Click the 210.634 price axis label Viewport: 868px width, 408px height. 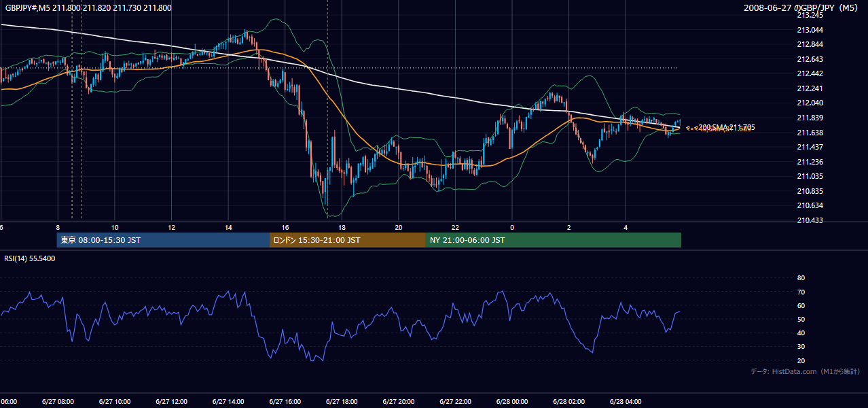tap(810, 205)
